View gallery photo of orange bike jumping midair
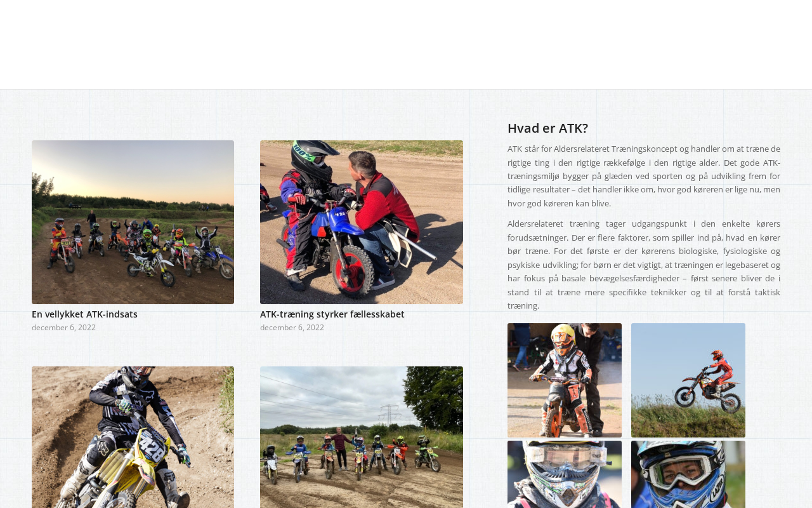Viewport: 812px width, 508px height. (688, 380)
